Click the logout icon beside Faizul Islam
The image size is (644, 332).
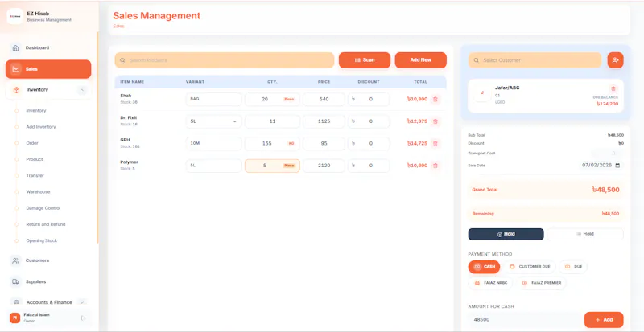click(84, 318)
